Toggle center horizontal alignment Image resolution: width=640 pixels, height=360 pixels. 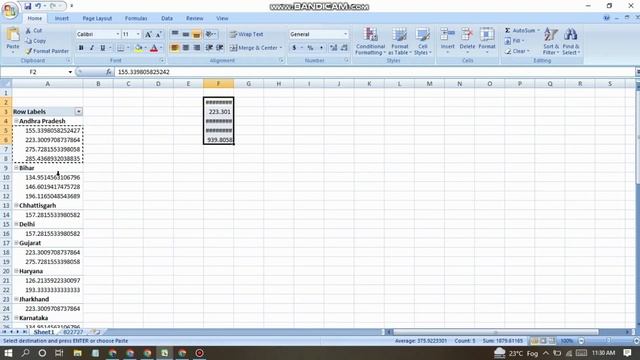pos(186,48)
